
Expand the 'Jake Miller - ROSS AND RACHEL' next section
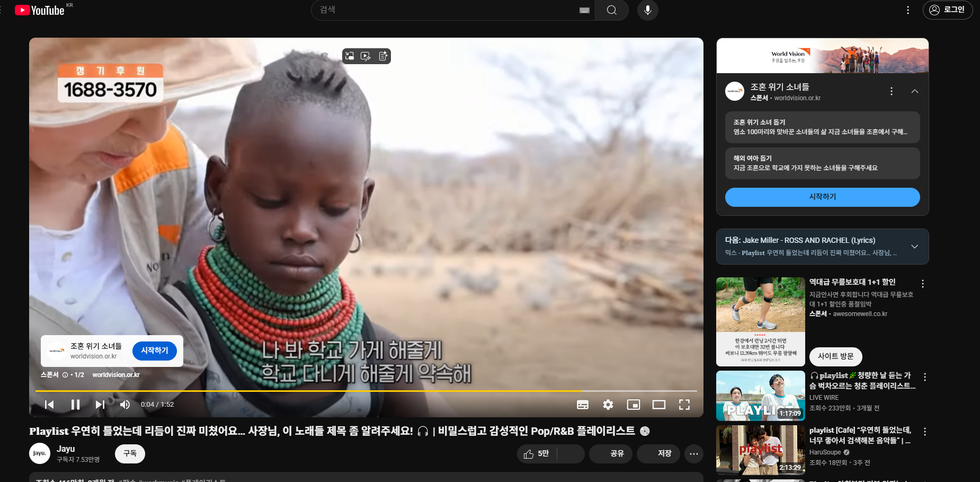pyautogui.click(x=914, y=246)
